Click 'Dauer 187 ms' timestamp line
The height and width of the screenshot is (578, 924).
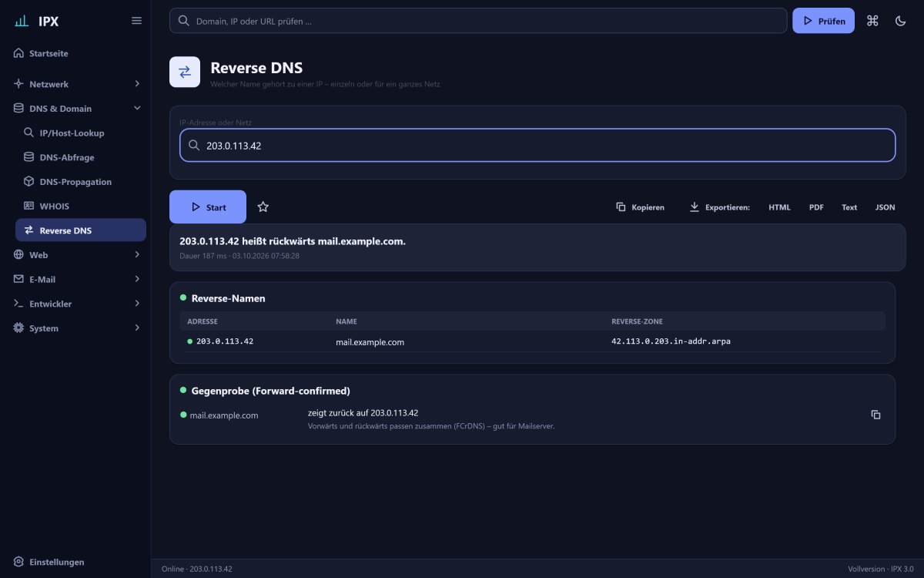click(239, 255)
